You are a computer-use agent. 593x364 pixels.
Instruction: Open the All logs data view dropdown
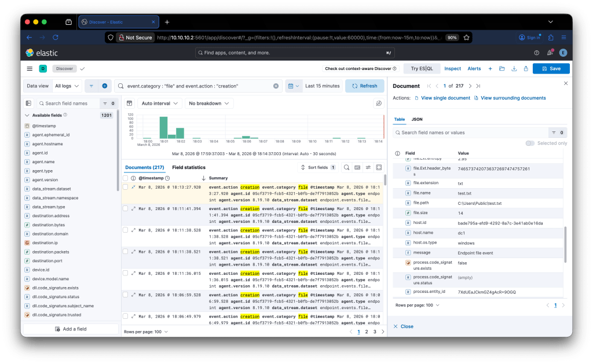(x=66, y=86)
